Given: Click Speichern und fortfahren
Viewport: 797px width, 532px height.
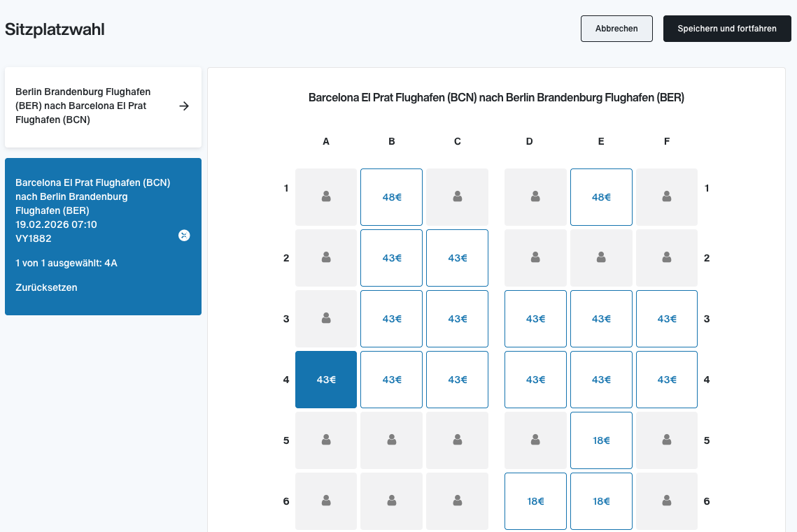Looking at the screenshot, I should coord(727,29).
